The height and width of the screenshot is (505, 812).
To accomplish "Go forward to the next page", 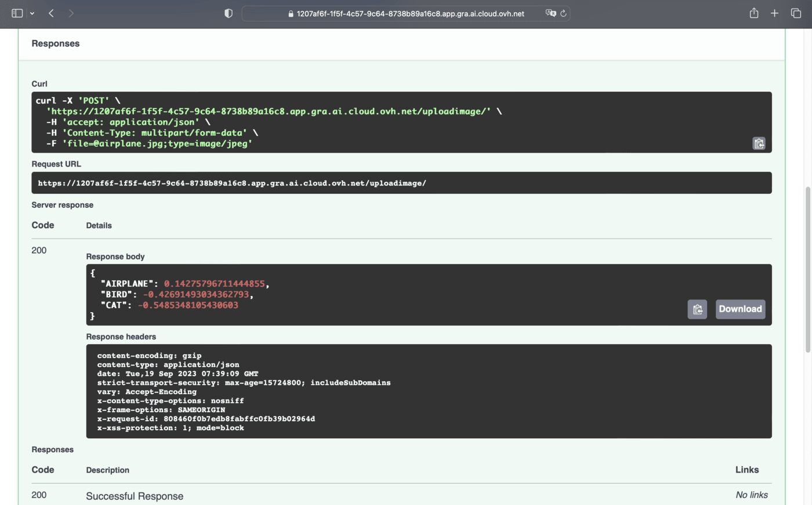I will click(x=71, y=13).
